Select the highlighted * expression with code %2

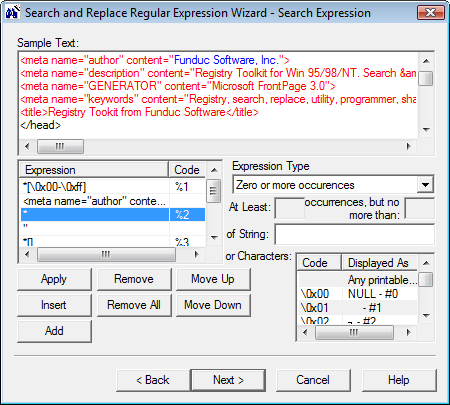113,215
